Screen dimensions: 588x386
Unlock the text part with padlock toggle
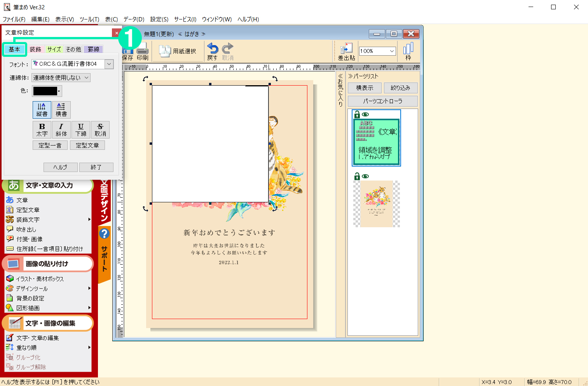coord(356,114)
